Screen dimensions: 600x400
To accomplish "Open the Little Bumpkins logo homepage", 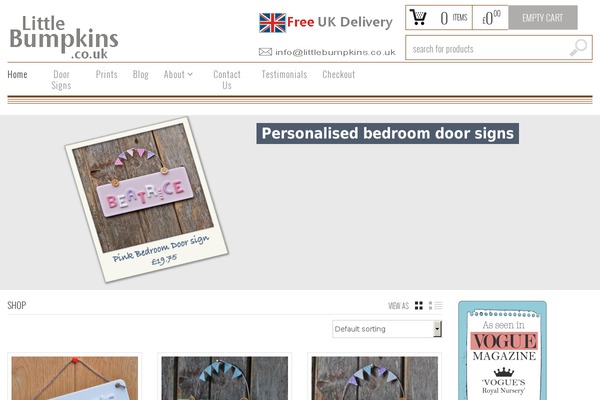I will [64, 37].
